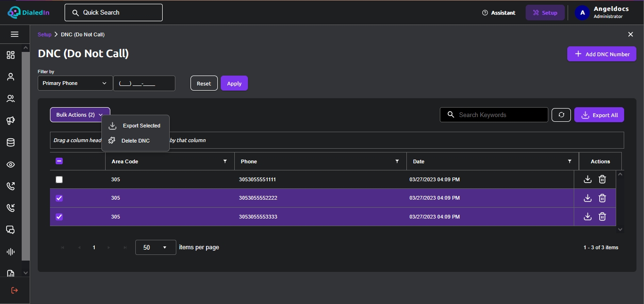Sort by the Date column header
Image resolution: width=644 pixels, height=304 pixels.
tap(419, 161)
